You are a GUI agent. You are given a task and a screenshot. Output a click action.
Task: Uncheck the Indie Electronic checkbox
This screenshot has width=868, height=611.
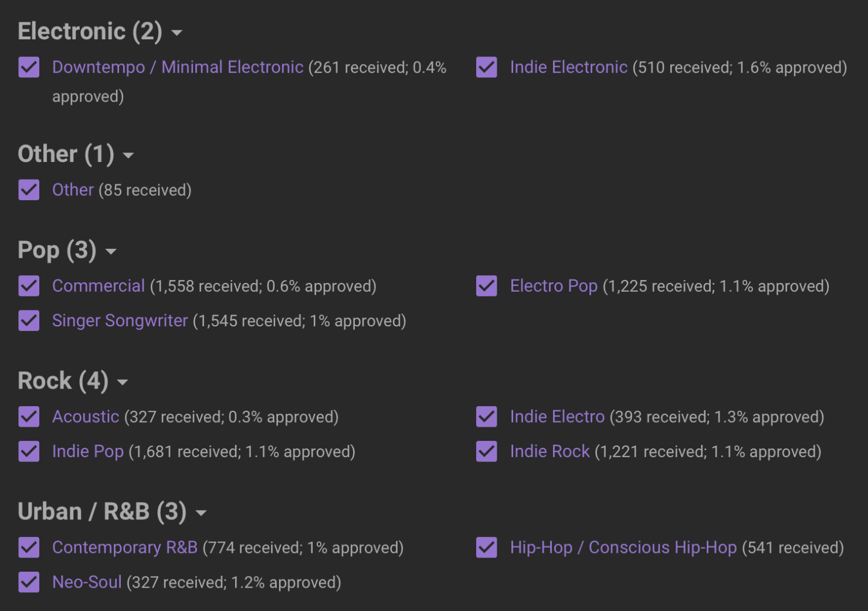pos(487,67)
